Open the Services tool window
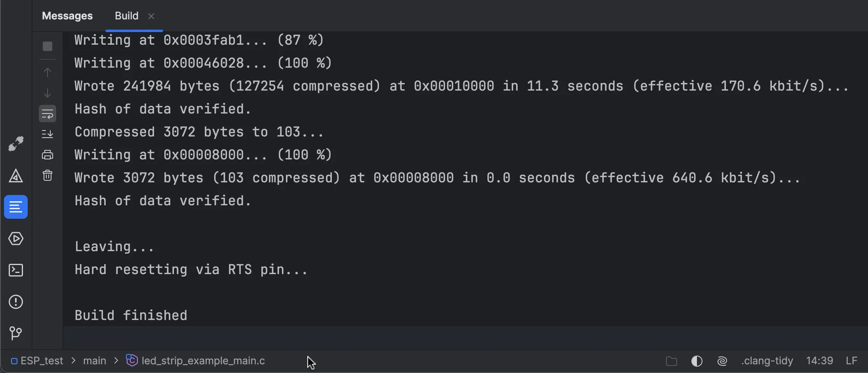The width and height of the screenshot is (868, 373). [16, 239]
